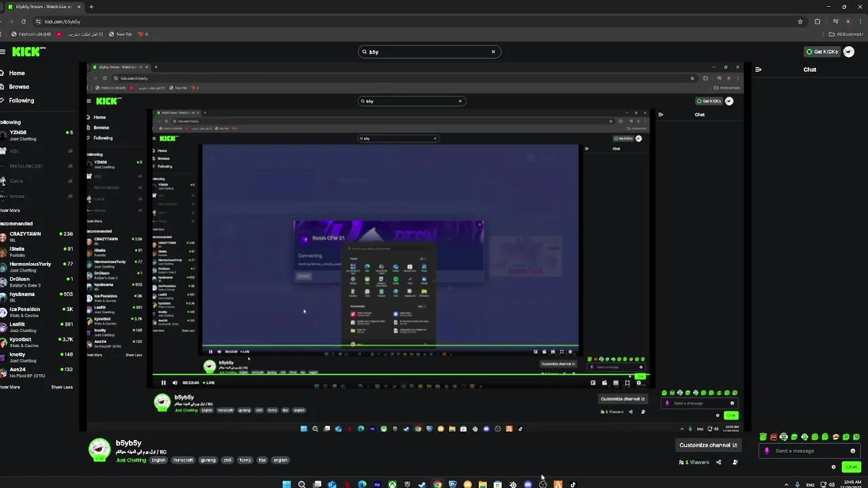The width and height of the screenshot is (868, 488).
Task: Click the outermost Get KICKs button
Action: pos(822,52)
